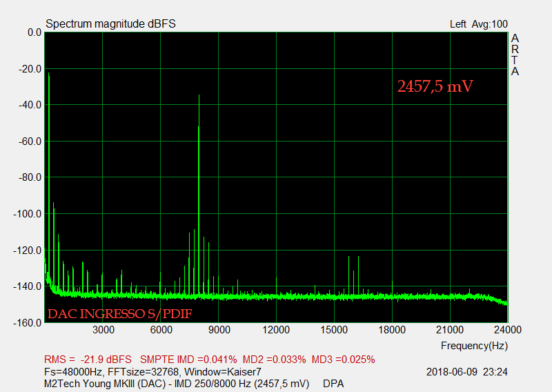Click the 'Spectrum magnitude dBFS' title
The height and width of the screenshot is (392, 552).
click(x=110, y=24)
